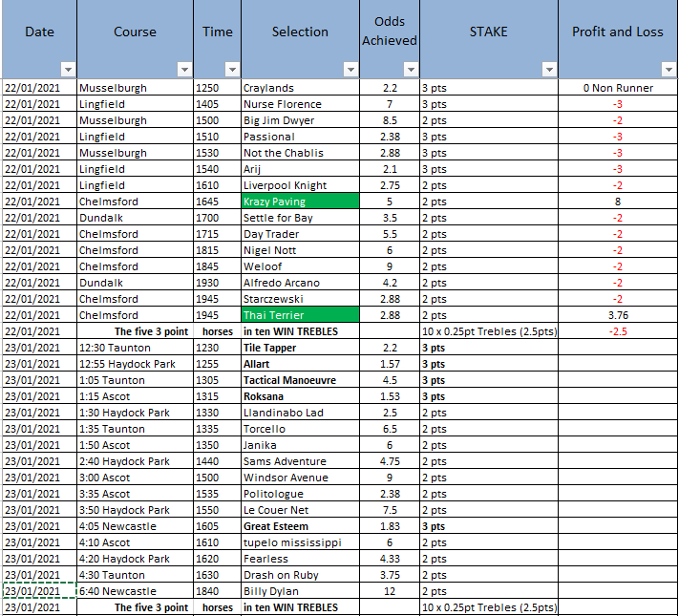This screenshot has height=616, width=679.
Task: Click the Passional cell
Action: [x=300, y=137]
